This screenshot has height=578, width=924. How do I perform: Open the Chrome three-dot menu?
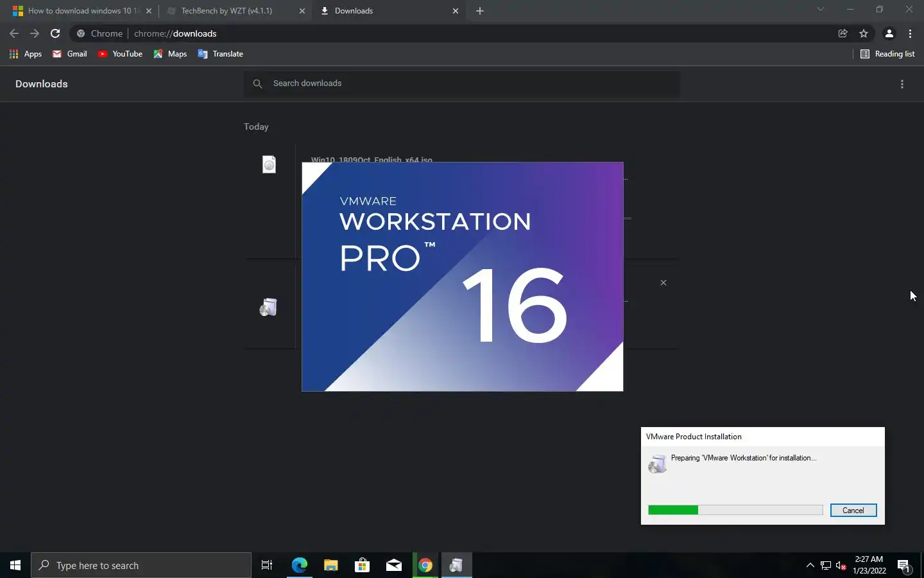point(910,33)
